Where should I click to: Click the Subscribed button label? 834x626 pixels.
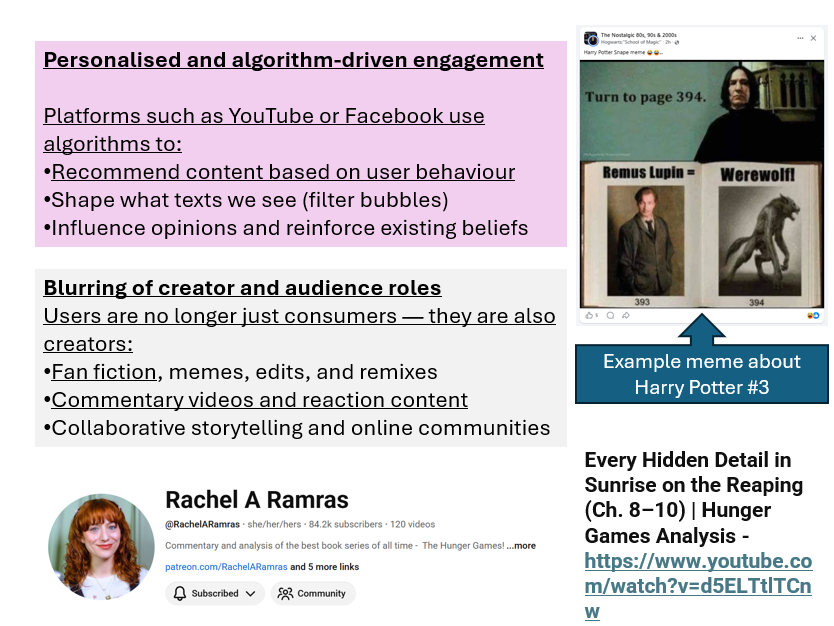point(215,593)
